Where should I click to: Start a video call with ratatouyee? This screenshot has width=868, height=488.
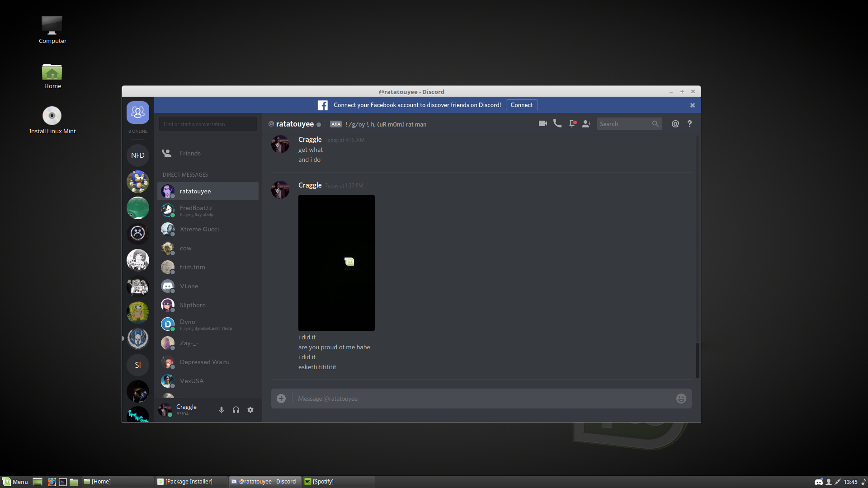(x=542, y=123)
